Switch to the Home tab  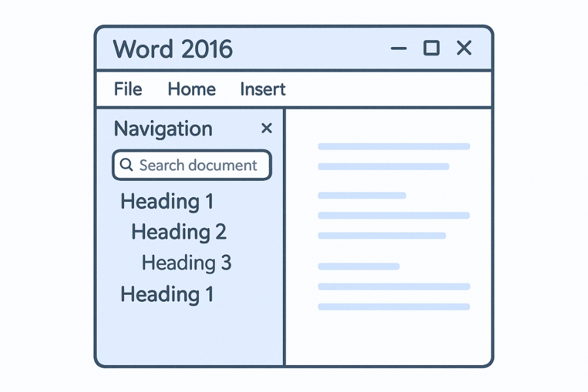191,90
